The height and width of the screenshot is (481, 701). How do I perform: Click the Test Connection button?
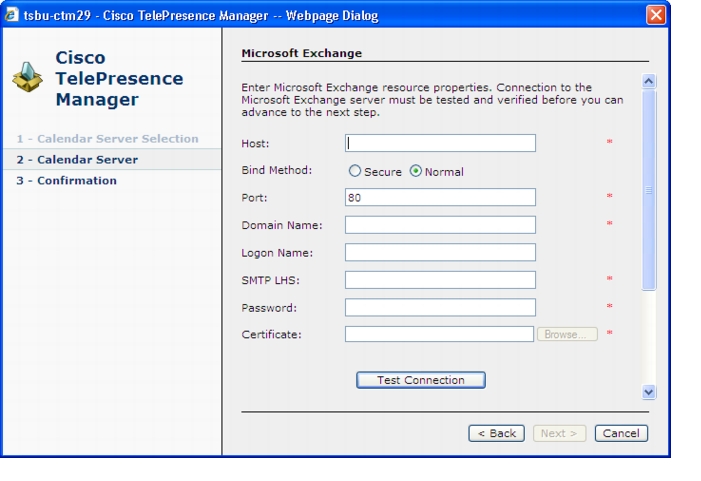click(421, 380)
